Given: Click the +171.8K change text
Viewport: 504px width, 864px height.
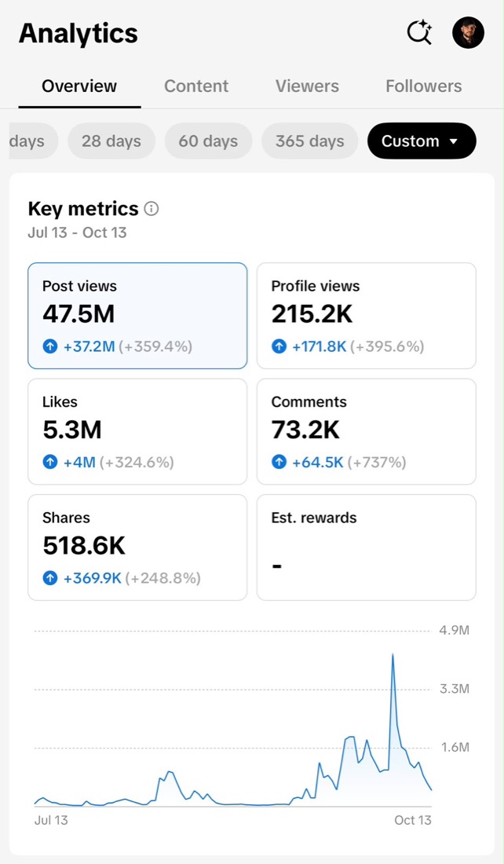Looking at the screenshot, I should coord(319,346).
